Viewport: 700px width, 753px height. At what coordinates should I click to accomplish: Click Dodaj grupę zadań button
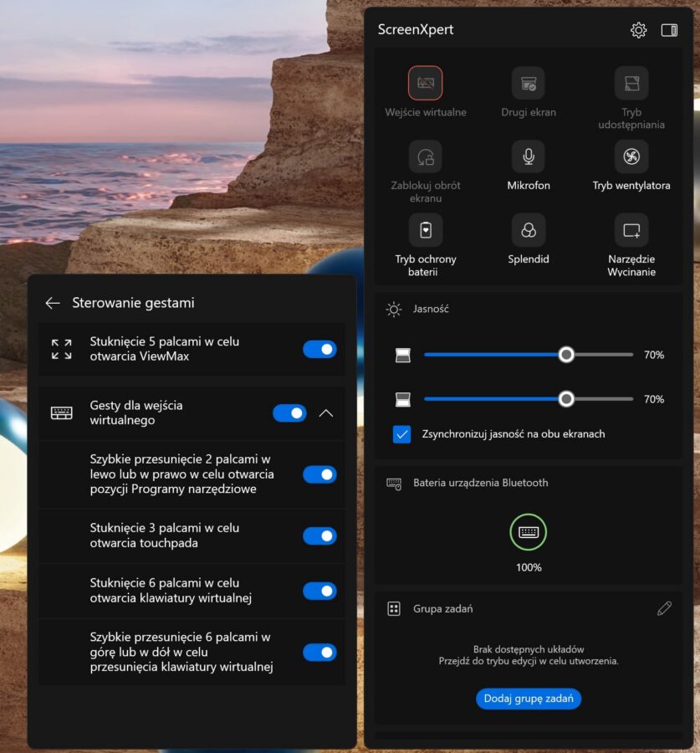pos(528,699)
